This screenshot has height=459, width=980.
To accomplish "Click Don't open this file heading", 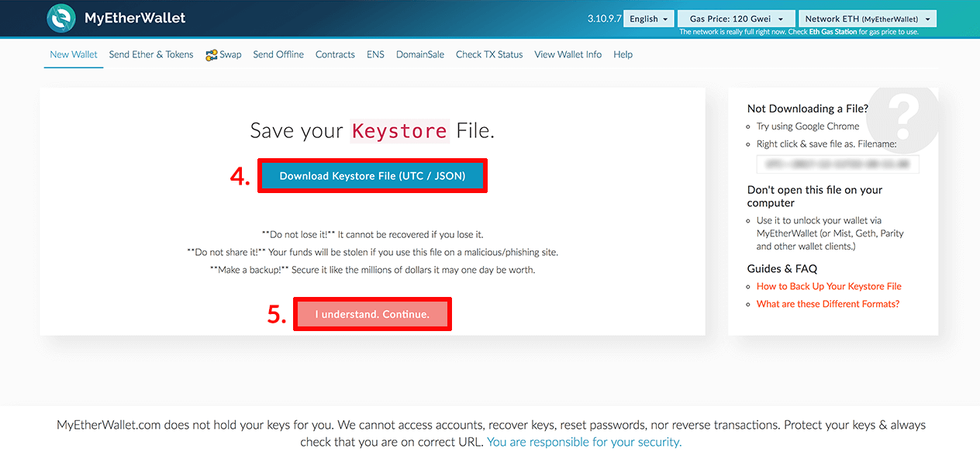I will point(815,196).
